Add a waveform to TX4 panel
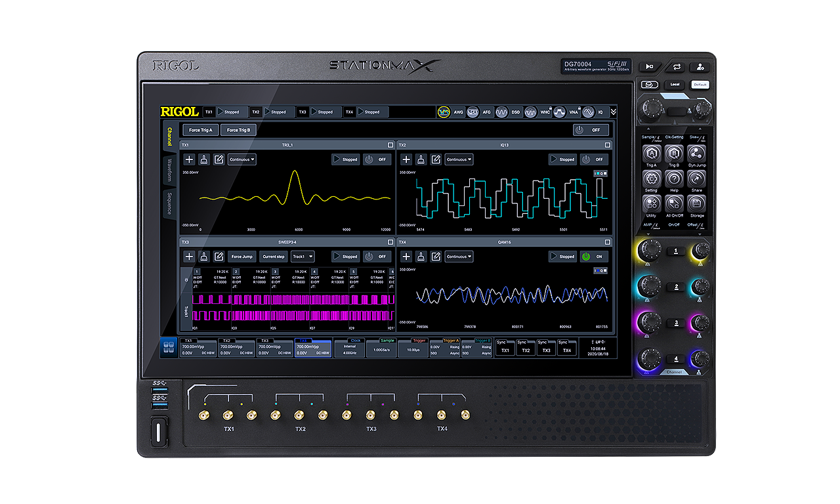Image resolution: width=840 pixels, height=504 pixels. (x=406, y=257)
